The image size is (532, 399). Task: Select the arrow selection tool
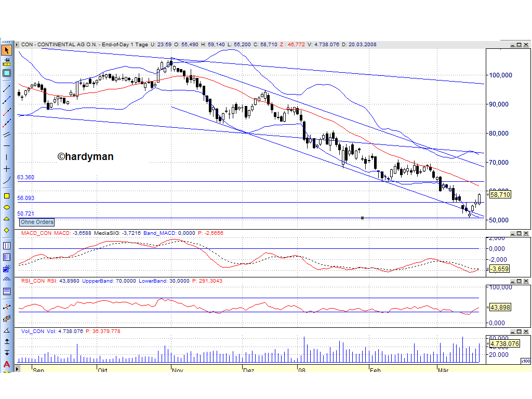click(x=7, y=49)
